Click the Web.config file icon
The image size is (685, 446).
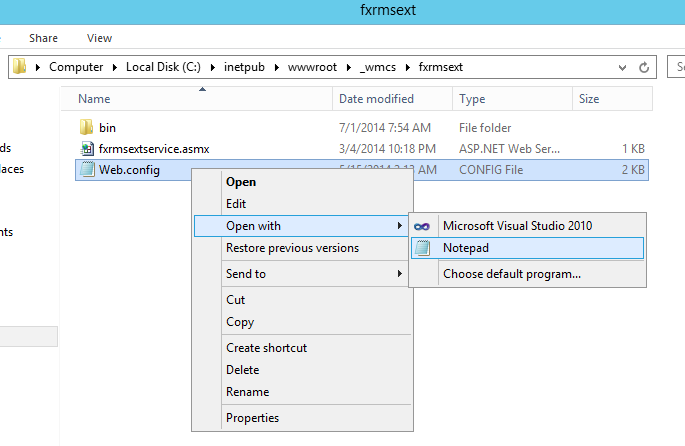pyautogui.click(x=86, y=170)
